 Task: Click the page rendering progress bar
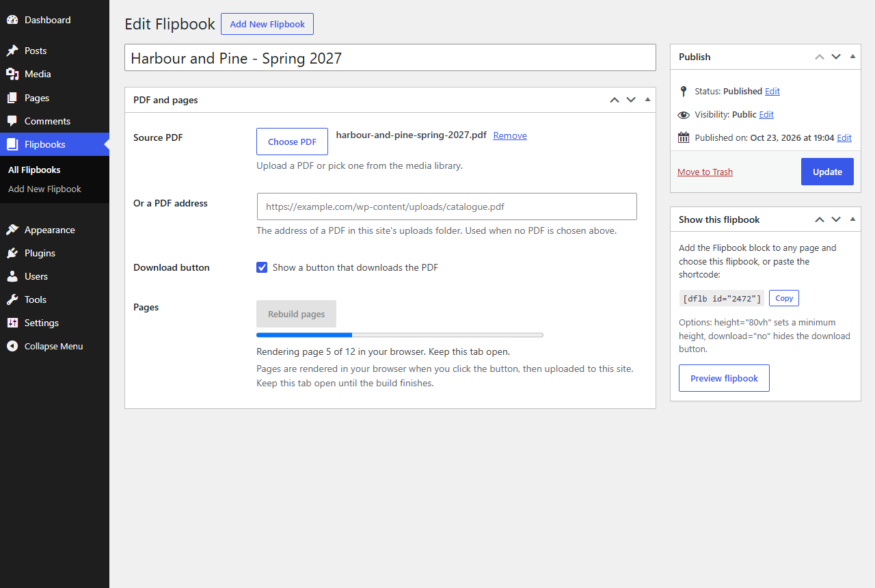[x=400, y=335]
